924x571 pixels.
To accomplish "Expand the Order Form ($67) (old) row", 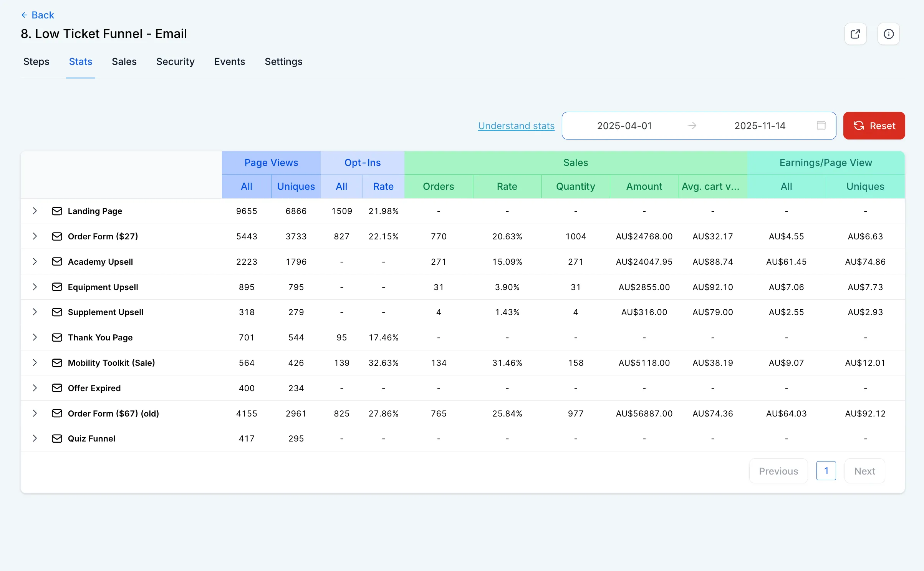I will (x=35, y=413).
